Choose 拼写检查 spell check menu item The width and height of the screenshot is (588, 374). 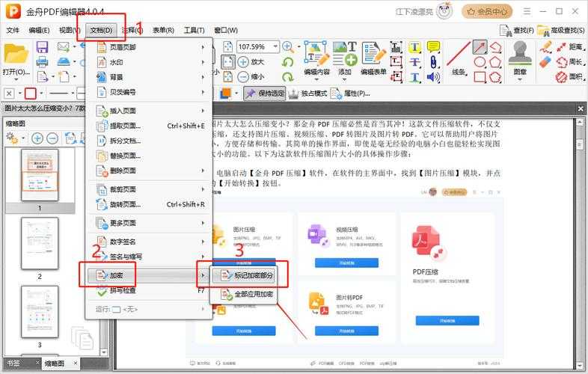[x=150, y=291]
